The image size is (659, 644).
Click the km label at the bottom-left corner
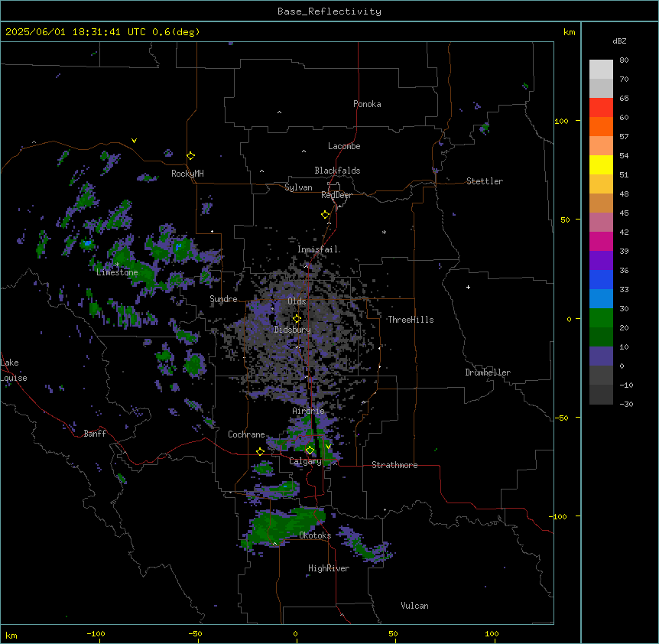click(x=11, y=635)
